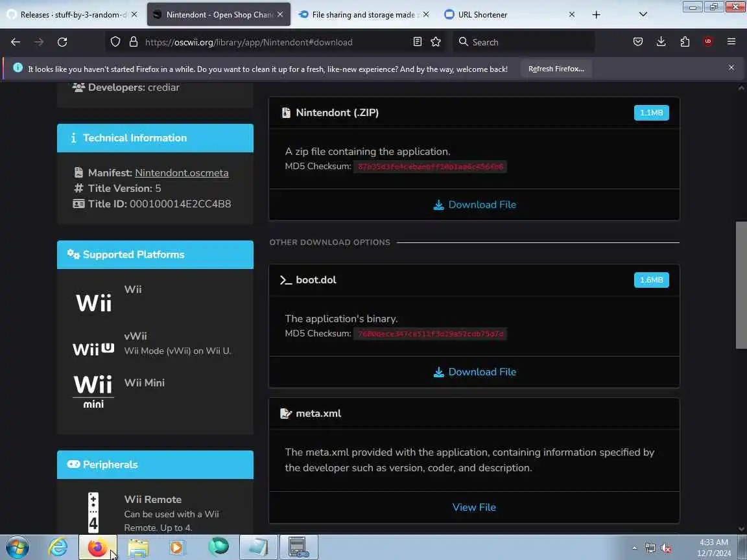
Task: Click the Search box in toolbar
Action: (x=524, y=42)
